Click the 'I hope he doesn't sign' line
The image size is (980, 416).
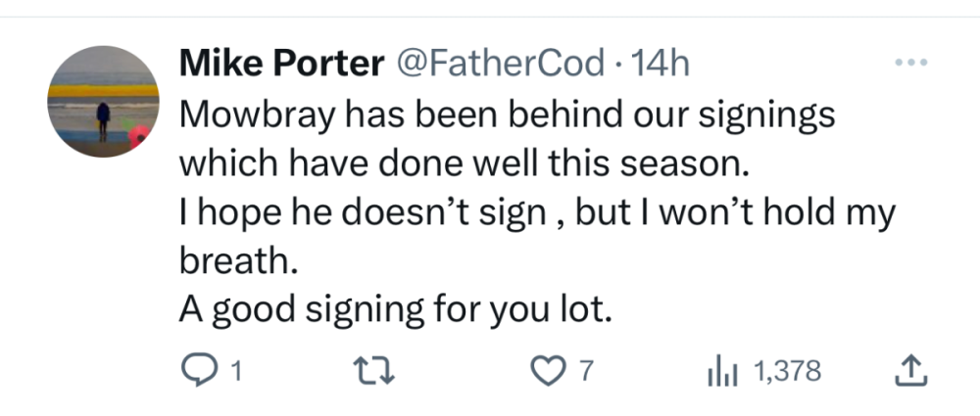pos(537,213)
